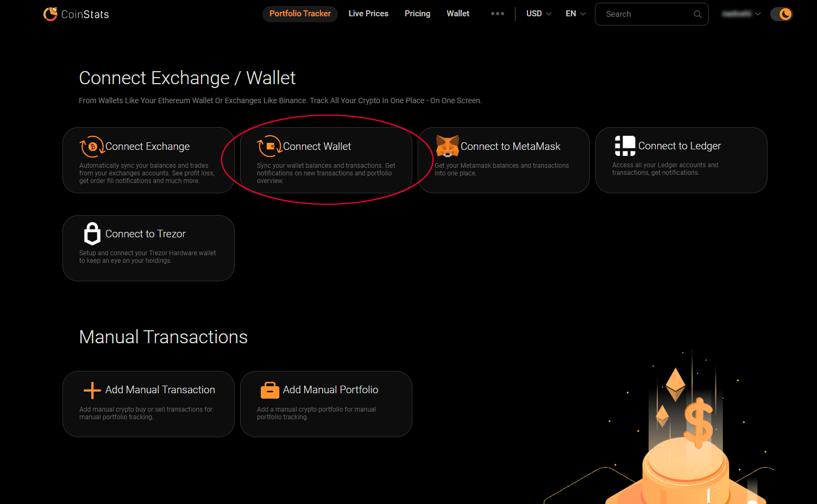Click the MetaMask fox icon

coord(448,146)
